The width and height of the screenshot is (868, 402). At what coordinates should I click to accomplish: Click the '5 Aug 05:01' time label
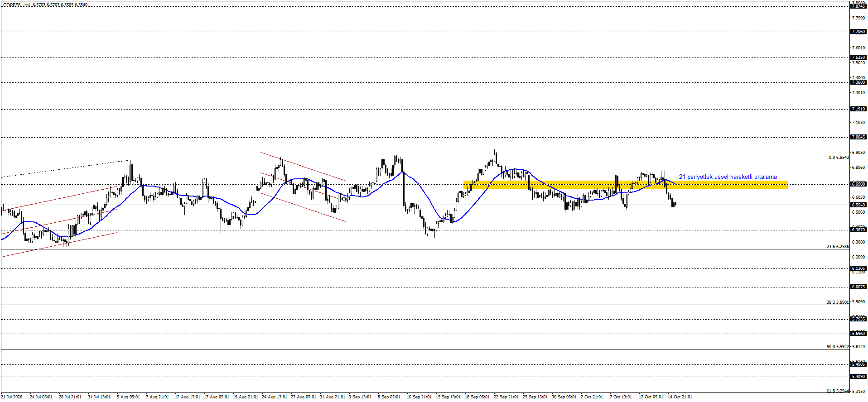coord(128,397)
